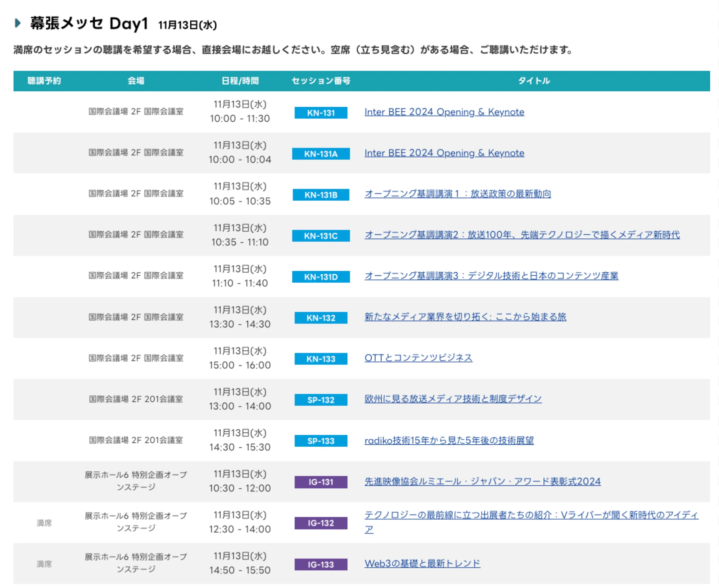The width and height of the screenshot is (719, 588).
Task: Open radiko技術15年 session link
Action: pos(449,441)
